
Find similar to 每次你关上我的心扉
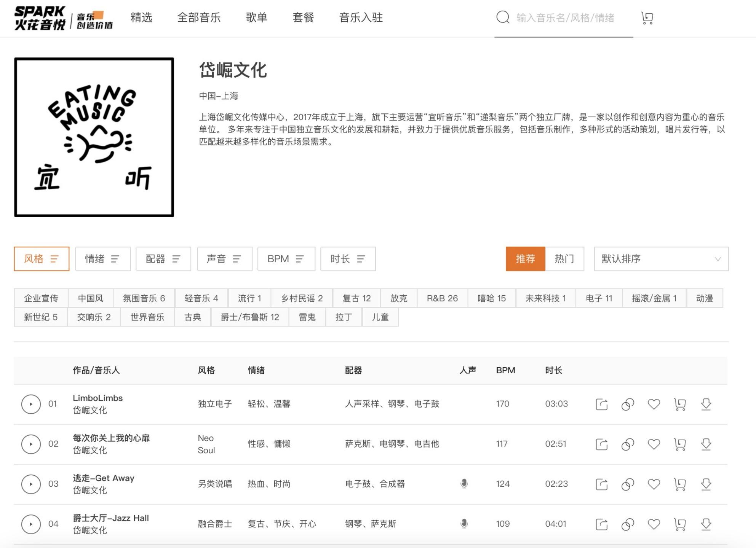628,444
